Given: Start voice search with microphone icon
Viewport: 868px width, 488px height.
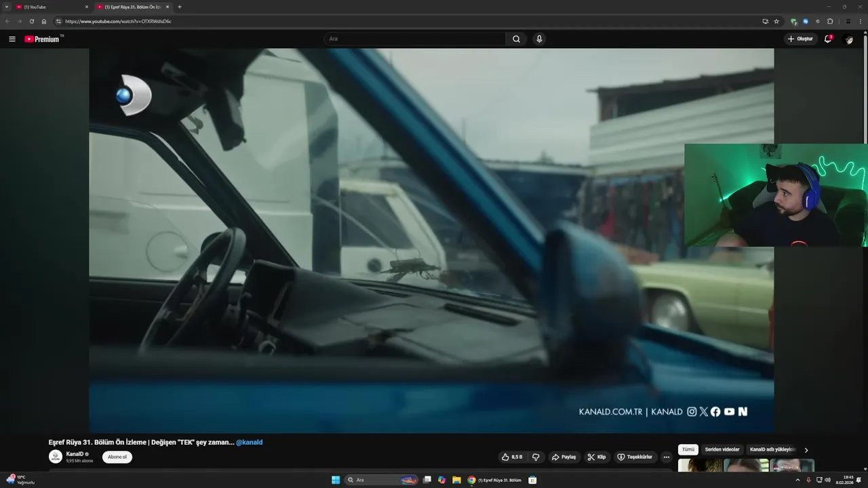Looking at the screenshot, I should [x=539, y=39].
